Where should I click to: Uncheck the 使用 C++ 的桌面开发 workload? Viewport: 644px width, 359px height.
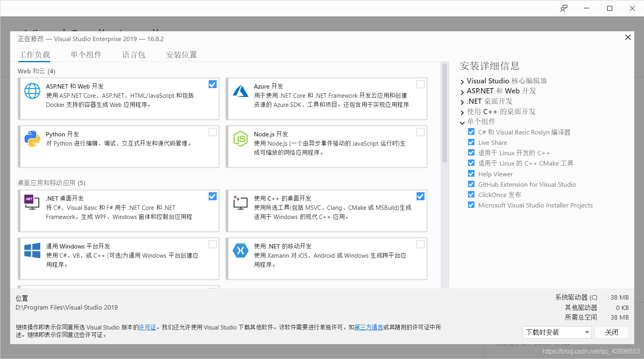click(421, 196)
